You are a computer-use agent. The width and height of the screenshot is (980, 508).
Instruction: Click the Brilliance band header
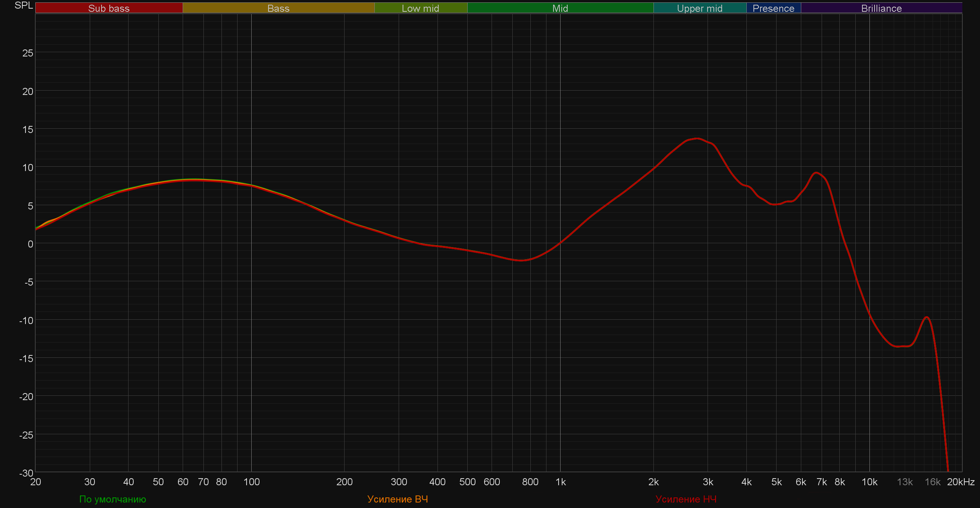881,8
